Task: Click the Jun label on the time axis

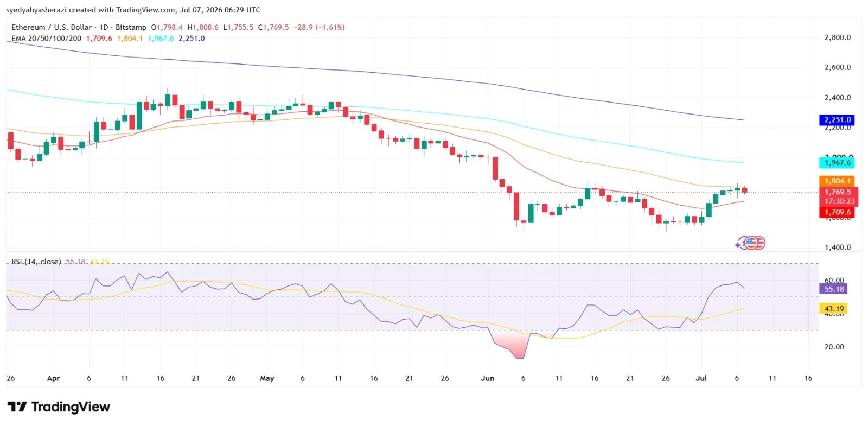Action: pos(488,378)
